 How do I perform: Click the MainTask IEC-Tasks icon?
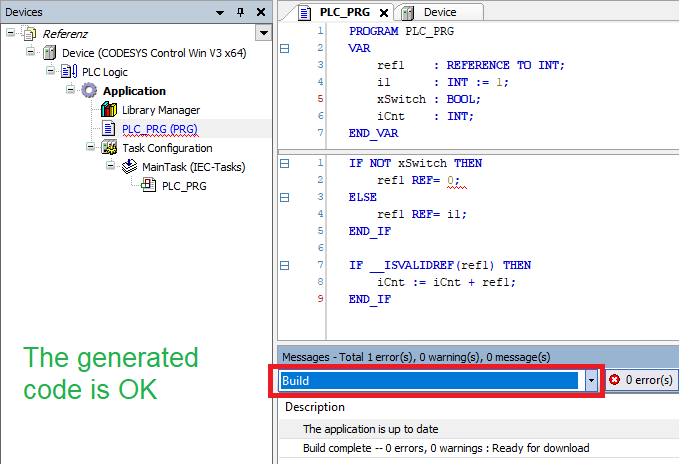(x=129, y=167)
